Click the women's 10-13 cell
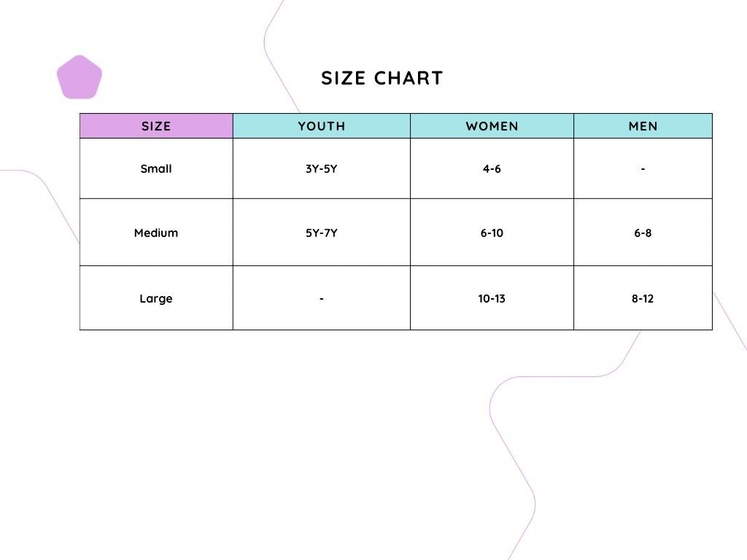747x560 pixels. point(492,298)
